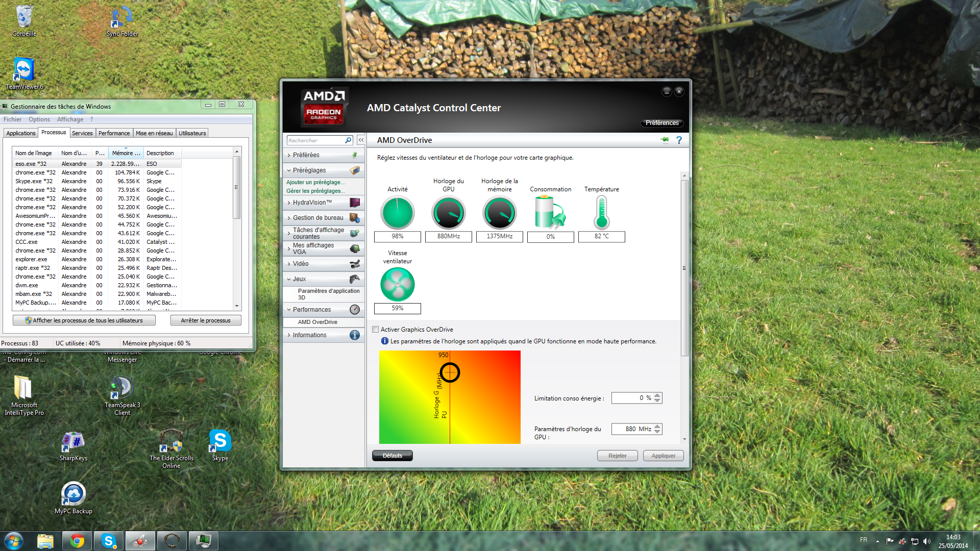The height and width of the screenshot is (551, 980).
Task: Click the green pin icon near help
Action: point(665,140)
